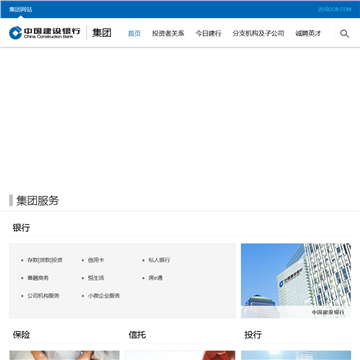Image resolution: width=360 pixels, height=360 pixels.
Task: Open 分支机构及子公司 menu item
Action: click(258, 33)
